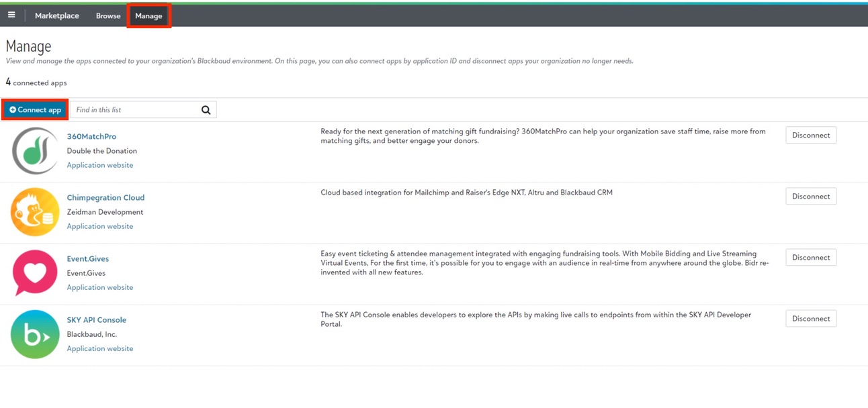Switch to the Browse tab
Viewport: 868px width, 408px height.
(x=108, y=15)
